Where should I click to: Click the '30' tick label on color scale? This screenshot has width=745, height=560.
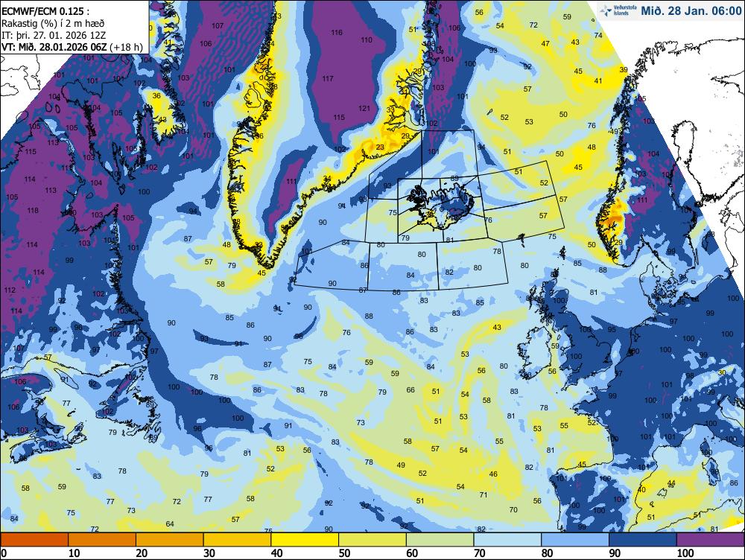tap(209, 553)
